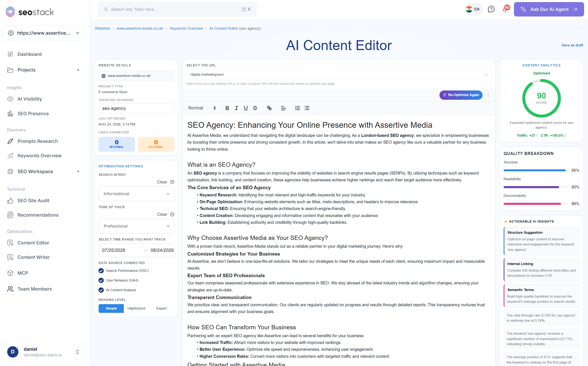Image resolution: width=588 pixels, height=366 pixels.
Task: Select Simple reading level
Action: 111,308
